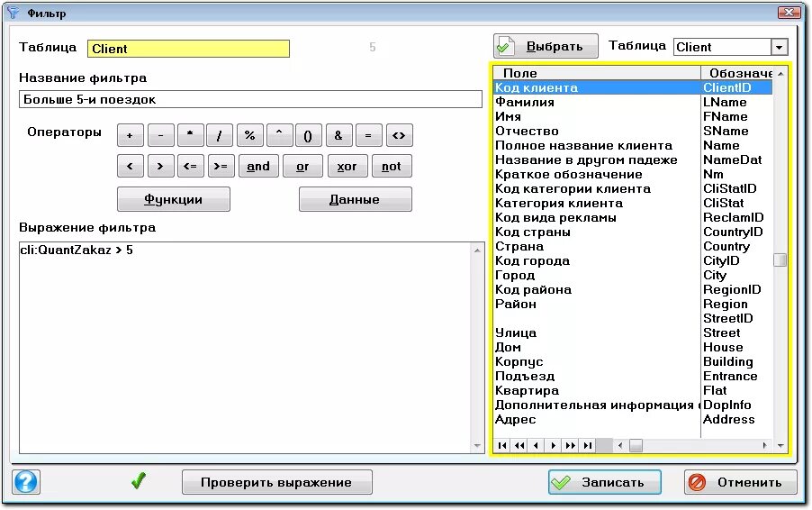Insert the equals operator
The height and width of the screenshot is (510, 812).
click(x=369, y=136)
